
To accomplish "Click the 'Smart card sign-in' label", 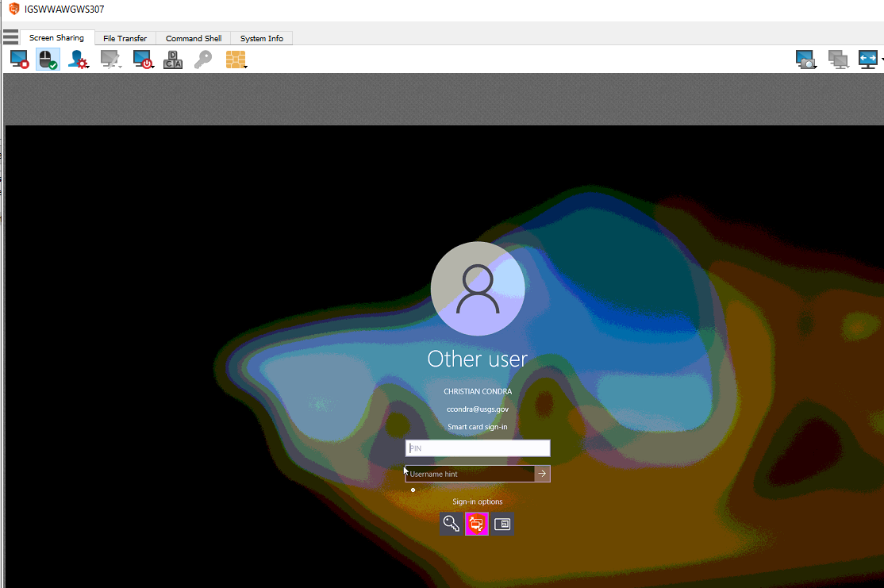I will (478, 427).
